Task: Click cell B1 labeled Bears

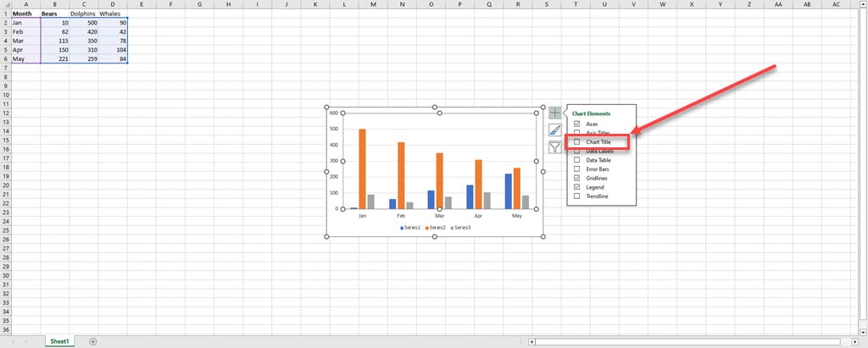Action: pyautogui.click(x=55, y=14)
